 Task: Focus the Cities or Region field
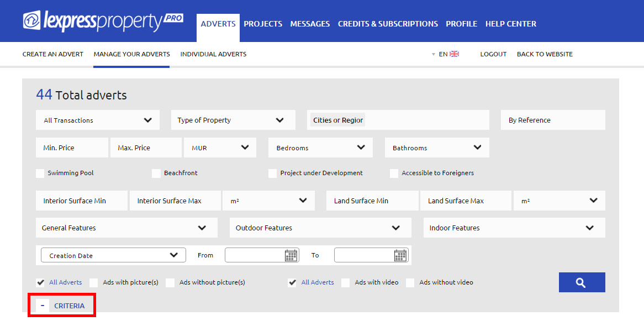pyautogui.click(x=398, y=120)
